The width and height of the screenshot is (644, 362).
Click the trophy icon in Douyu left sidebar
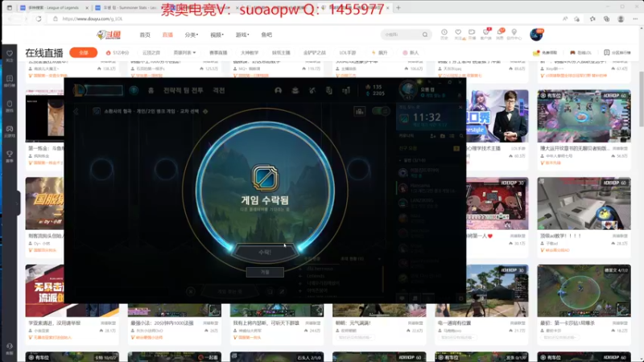(x=10, y=155)
